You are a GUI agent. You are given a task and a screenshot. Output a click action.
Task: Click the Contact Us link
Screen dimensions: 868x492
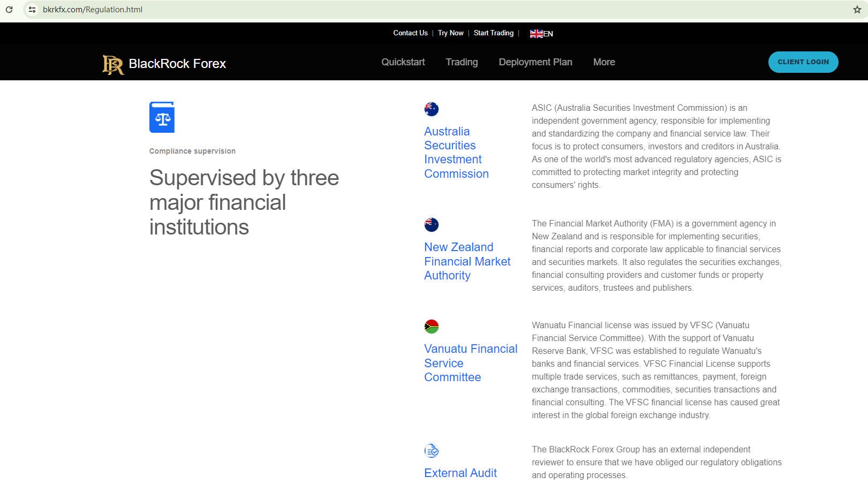point(411,33)
